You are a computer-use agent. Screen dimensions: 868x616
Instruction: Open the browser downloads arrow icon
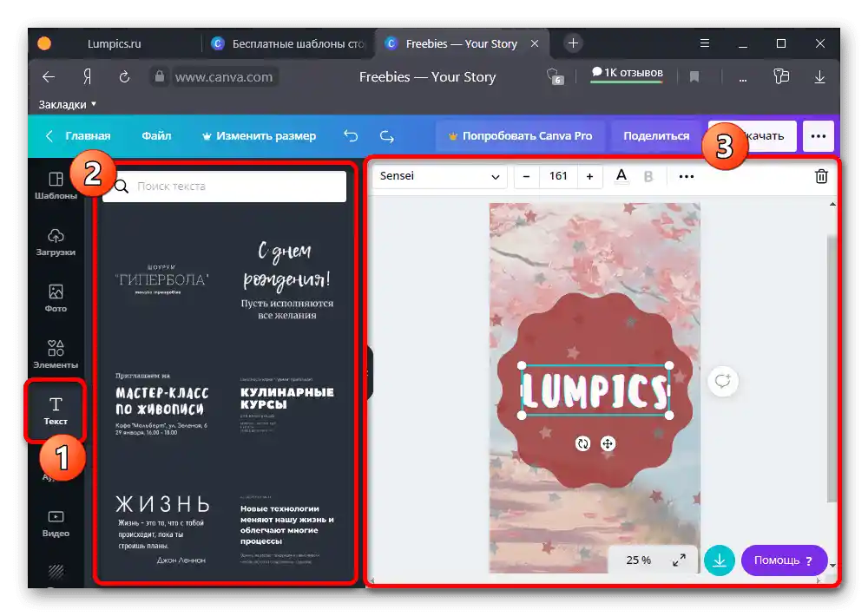tap(820, 77)
